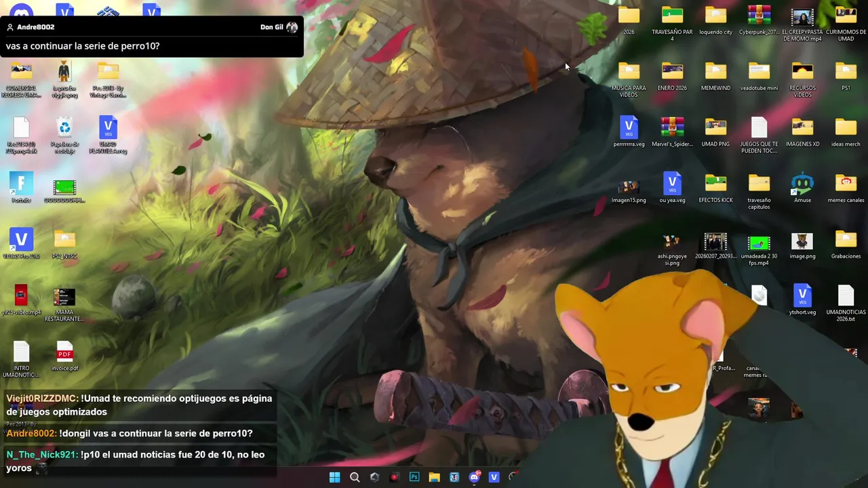Open Discord from the taskbar
The height and width of the screenshot is (488, 868).
(x=474, y=477)
